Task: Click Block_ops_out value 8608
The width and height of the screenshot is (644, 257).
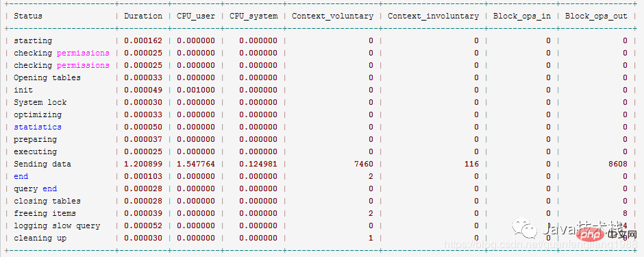Action: click(x=618, y=164)
